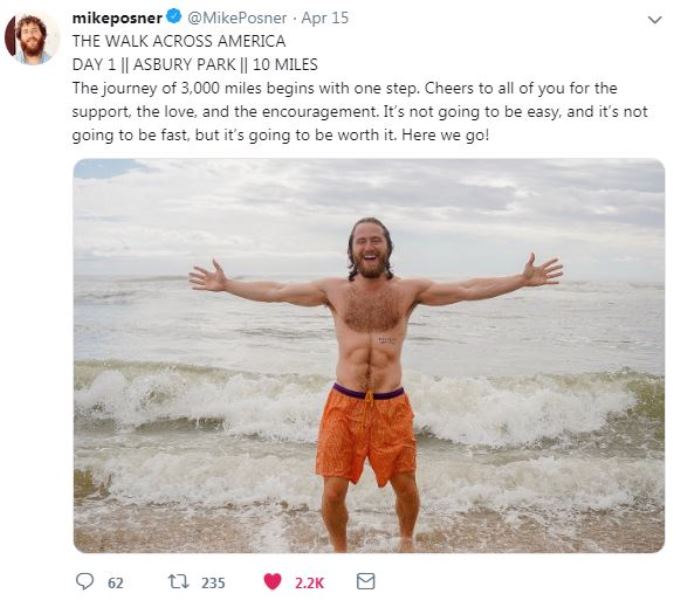Toggle the red heart like button
Viewport: 673px width, 600px height.
(x=272, y=581)
